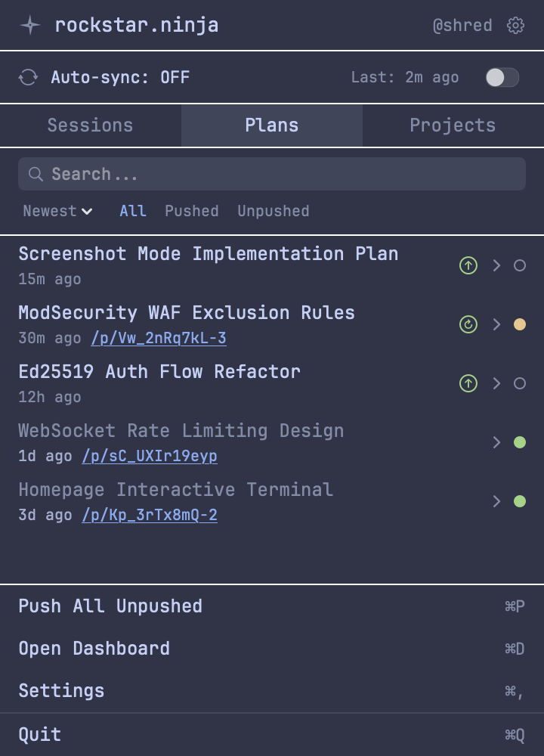544x756 pixels.
Task: Click the amber status dot on ModSecurity plan
Action: coord(520,324)
